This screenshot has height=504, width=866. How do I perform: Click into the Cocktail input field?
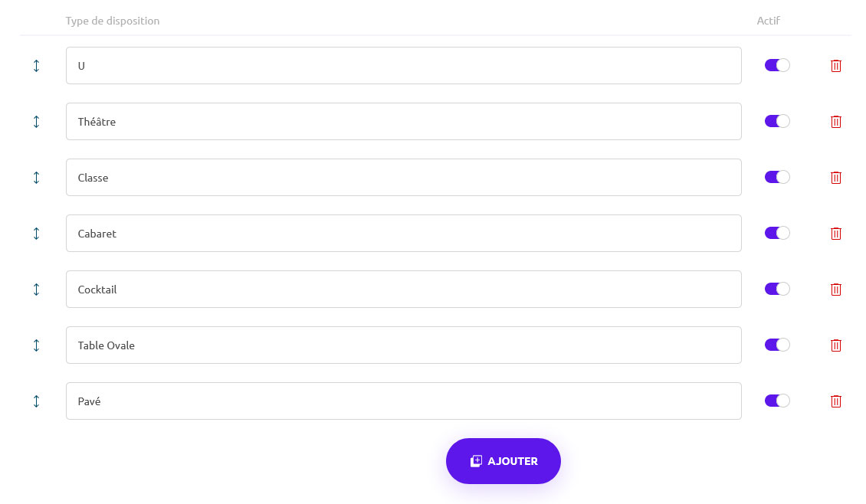403,290
